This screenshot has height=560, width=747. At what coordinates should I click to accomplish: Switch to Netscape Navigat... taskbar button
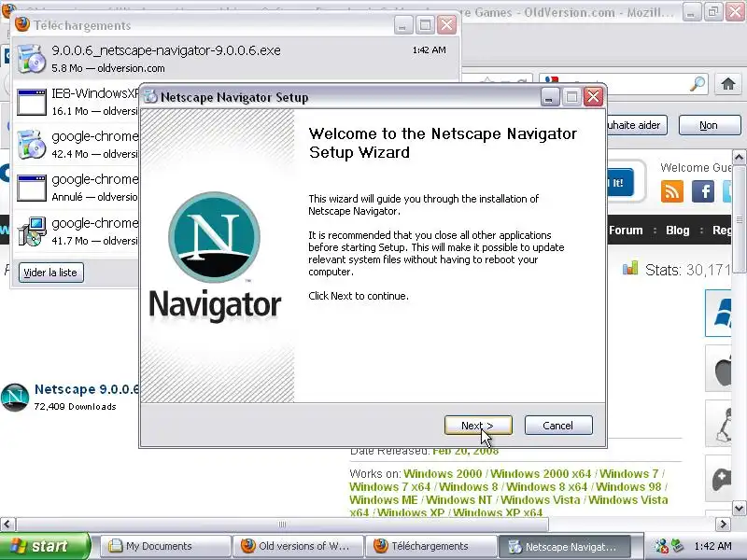click(x=564, y=546)
